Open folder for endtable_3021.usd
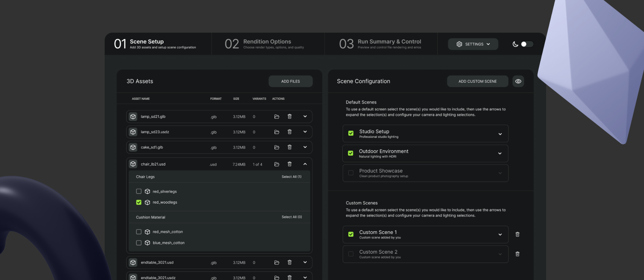 277,263
